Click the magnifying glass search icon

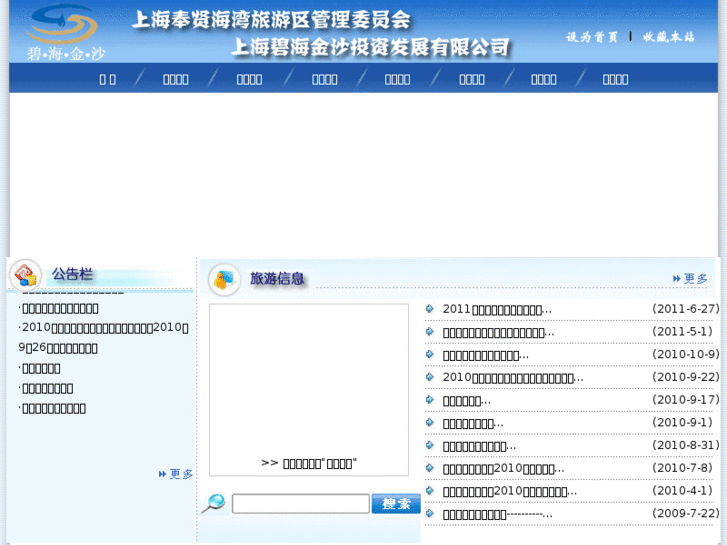213,504
